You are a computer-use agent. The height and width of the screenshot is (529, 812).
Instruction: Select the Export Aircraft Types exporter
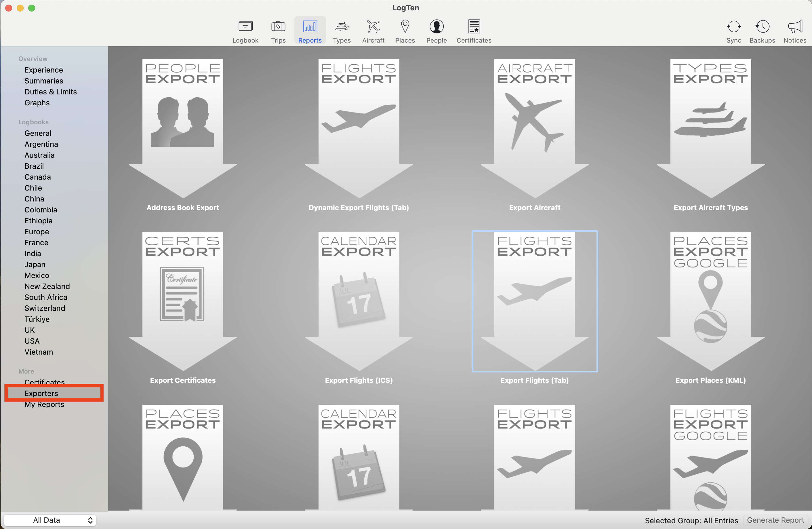coord(711,135)
